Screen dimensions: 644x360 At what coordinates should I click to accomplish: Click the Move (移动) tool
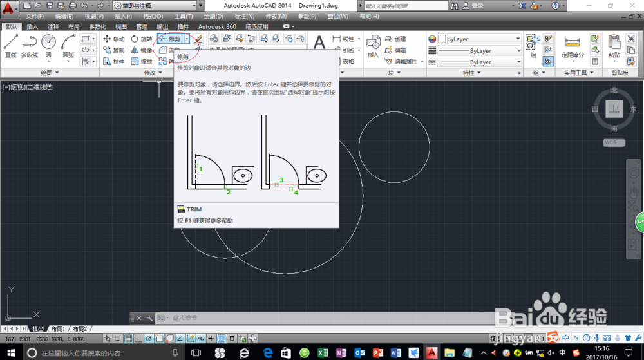(114, 39)
